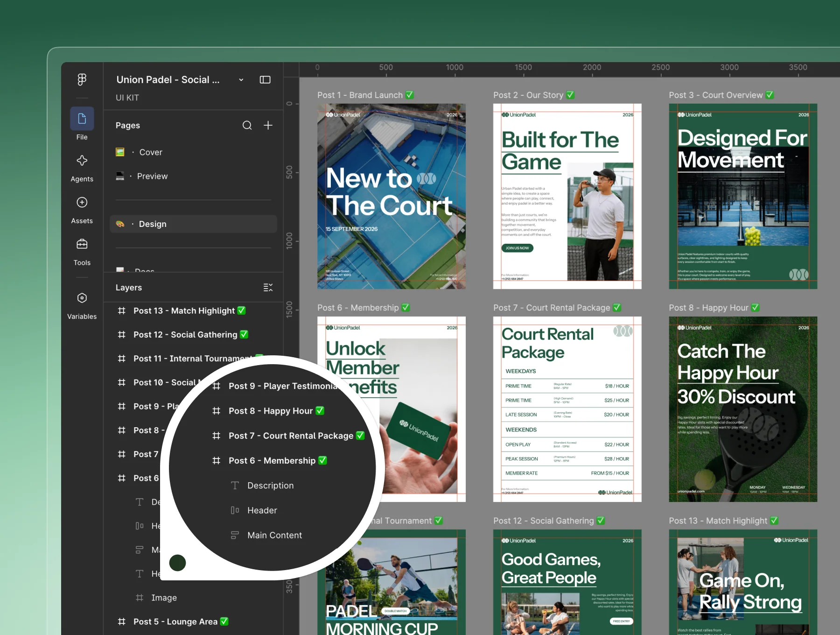Click the Post 1 - Brand Launch frame label
The image size is (840, 635).
[365, 95]
